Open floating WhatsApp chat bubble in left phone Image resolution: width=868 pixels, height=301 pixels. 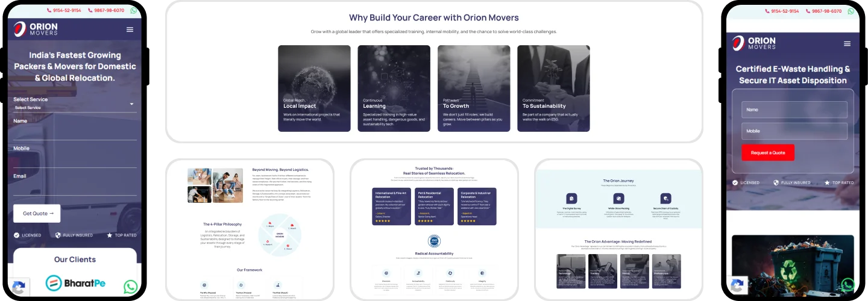(x=130, y=287)
